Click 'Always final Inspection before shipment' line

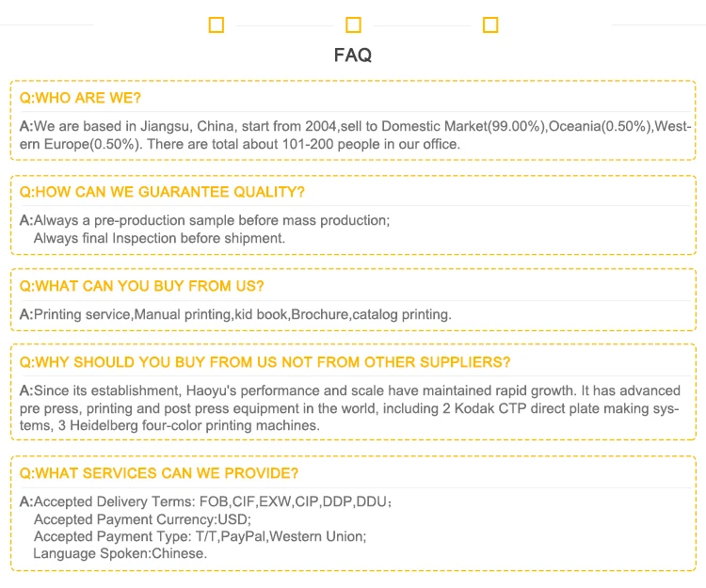click(x=159, y=238)
